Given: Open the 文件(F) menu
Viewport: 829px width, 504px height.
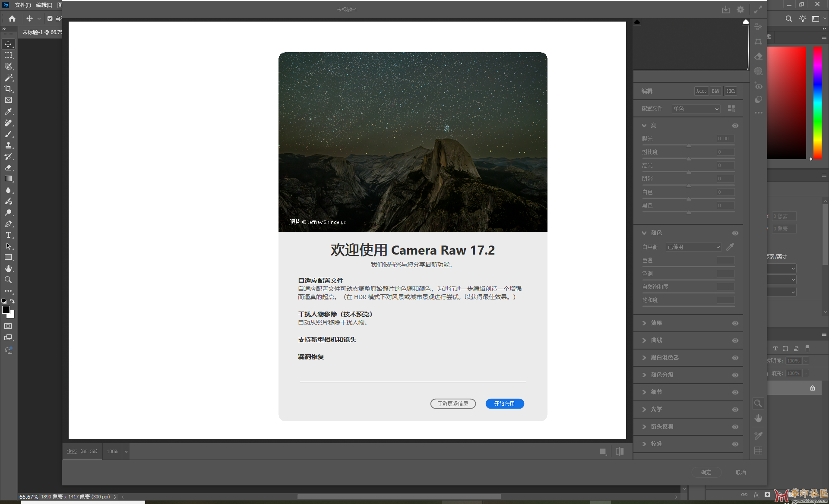Looking at the screenshot, I should pos(23,5).
